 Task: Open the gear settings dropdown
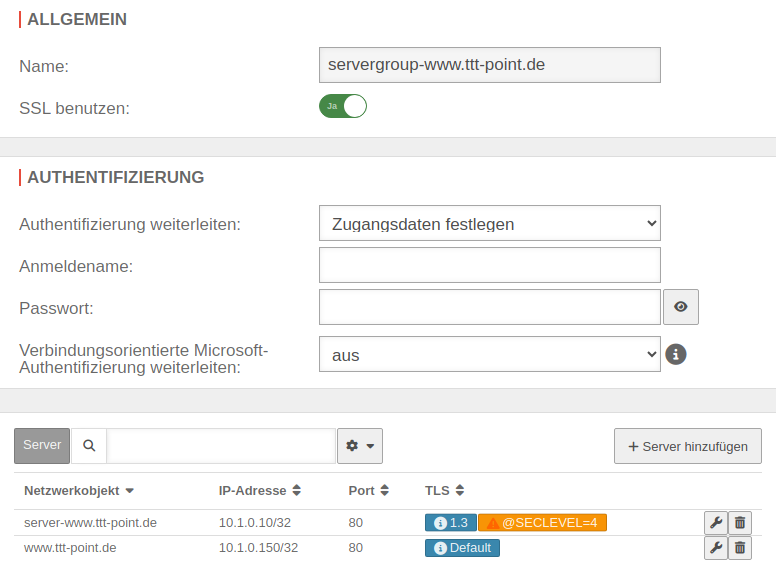click(x=360, y=446)
